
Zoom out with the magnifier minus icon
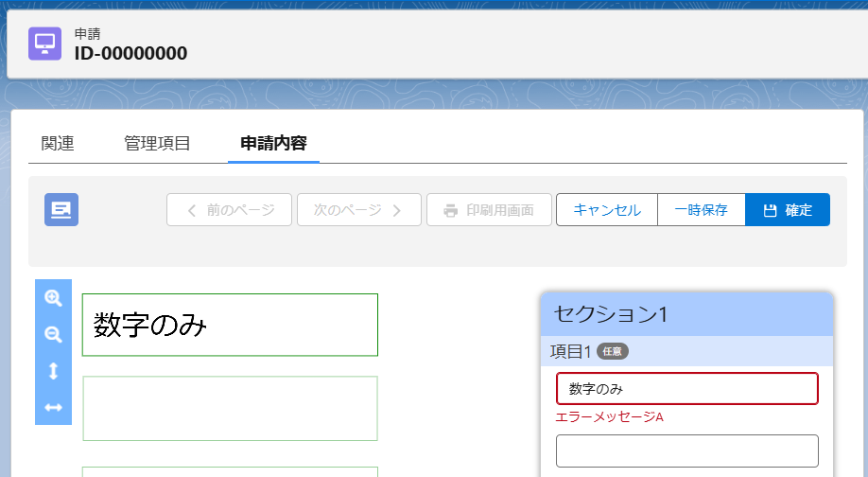tap(53, 335)
